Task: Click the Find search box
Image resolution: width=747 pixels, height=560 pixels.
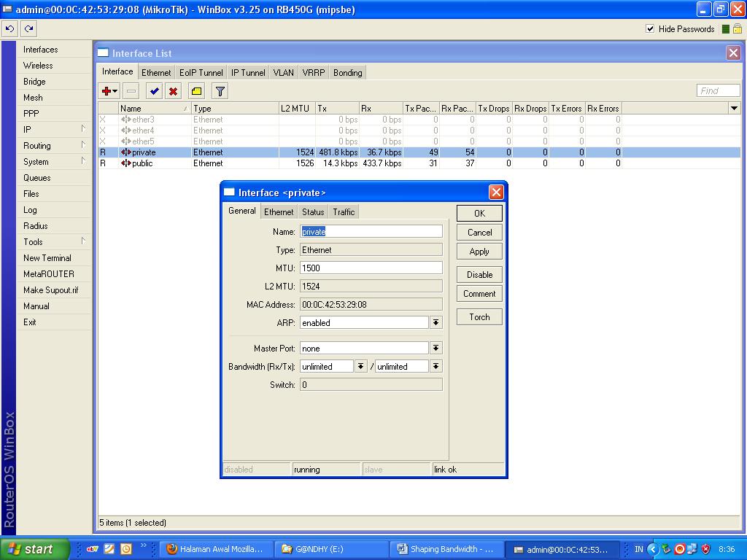Action: (x=718, y=90)
